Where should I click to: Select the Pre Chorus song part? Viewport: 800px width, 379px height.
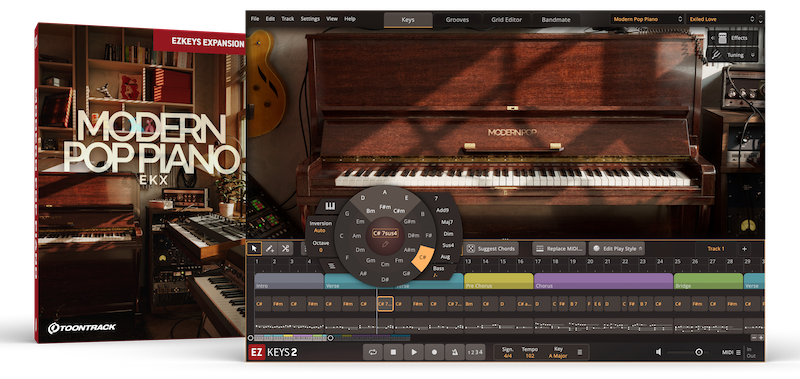498,281
